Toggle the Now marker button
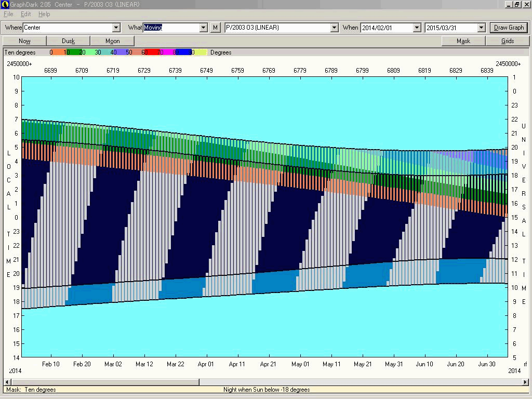The width and height of the screenshot is (532, 399). pos(24,41)
